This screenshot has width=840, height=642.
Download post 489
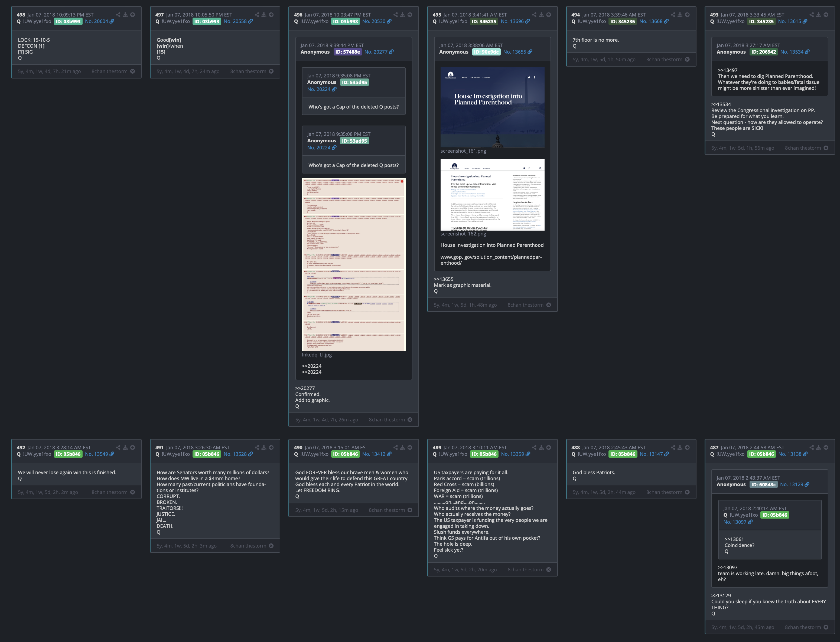[541, 447]
